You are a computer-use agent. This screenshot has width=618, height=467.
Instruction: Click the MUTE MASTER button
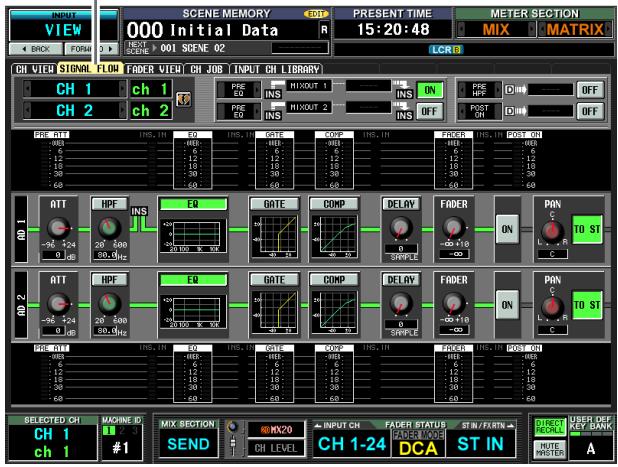549,449
